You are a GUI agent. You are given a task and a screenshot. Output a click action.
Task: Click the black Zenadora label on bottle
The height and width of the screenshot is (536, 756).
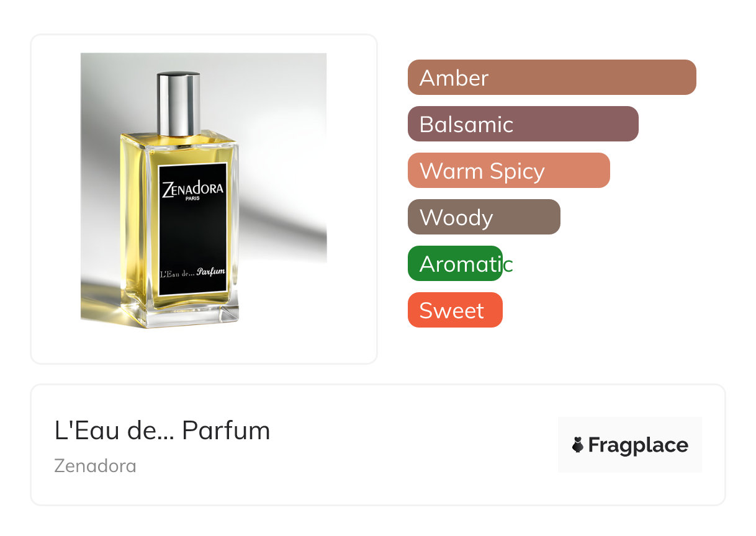pos(192,228)
